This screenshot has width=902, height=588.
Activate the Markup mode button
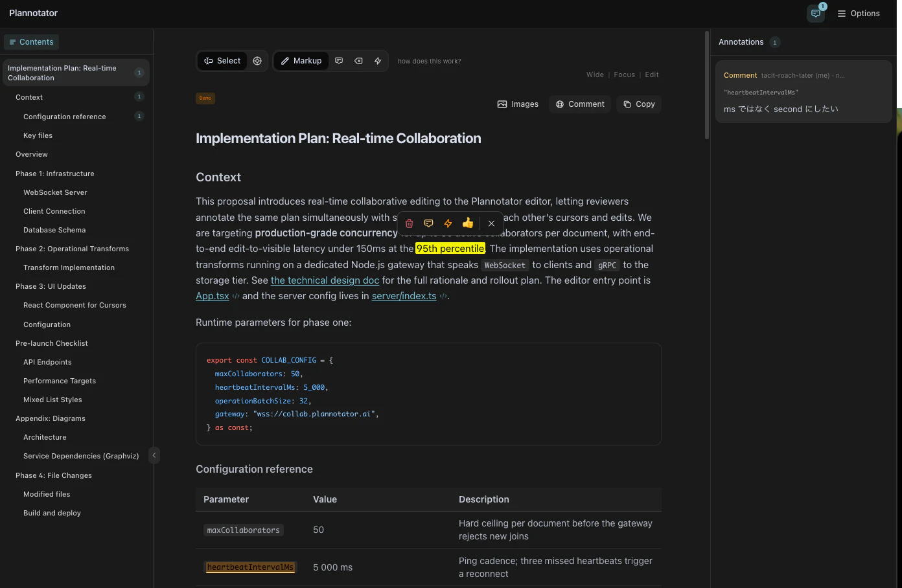click(x=301, y=61)
